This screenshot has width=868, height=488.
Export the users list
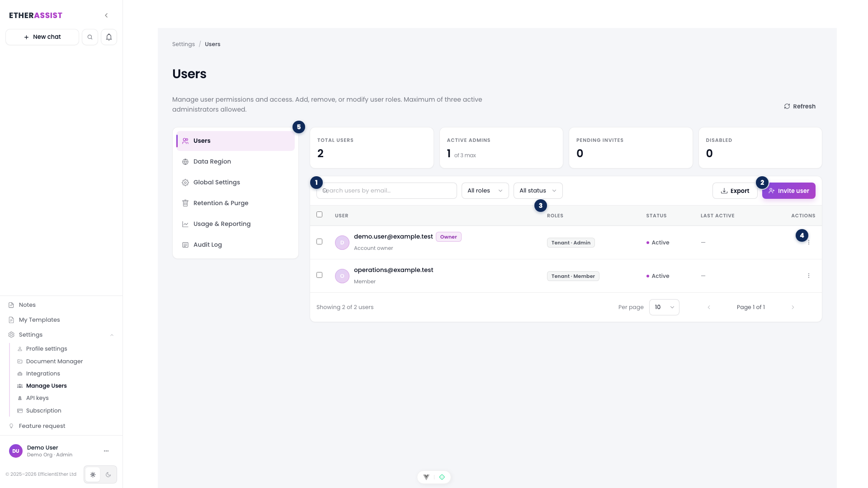point(735,191)
